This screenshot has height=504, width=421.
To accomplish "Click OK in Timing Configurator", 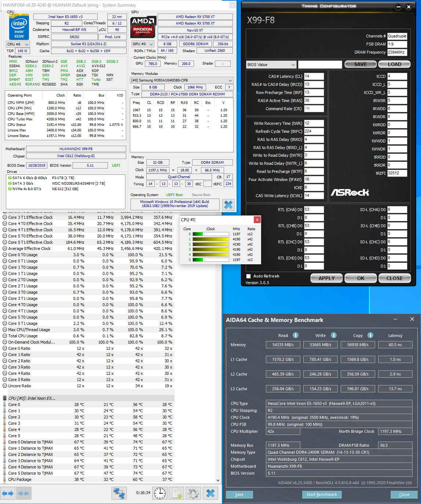I will (361, 278).
